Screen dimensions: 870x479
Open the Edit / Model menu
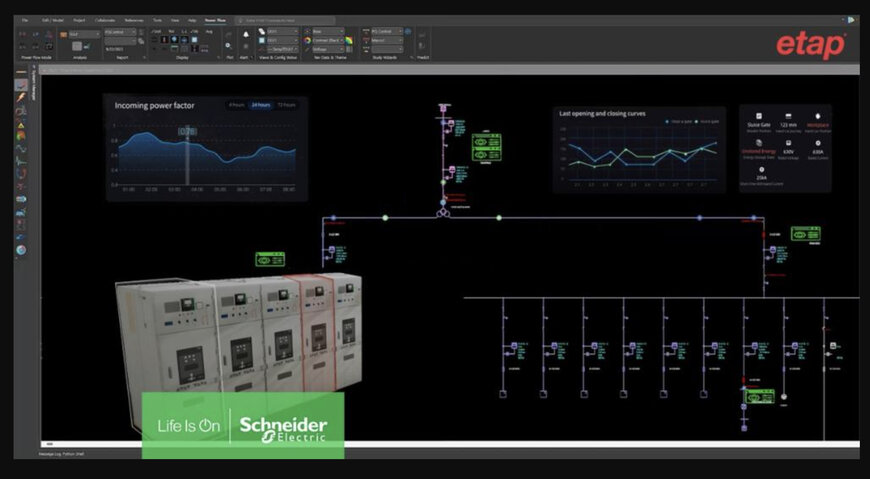(x=53, y=20)
